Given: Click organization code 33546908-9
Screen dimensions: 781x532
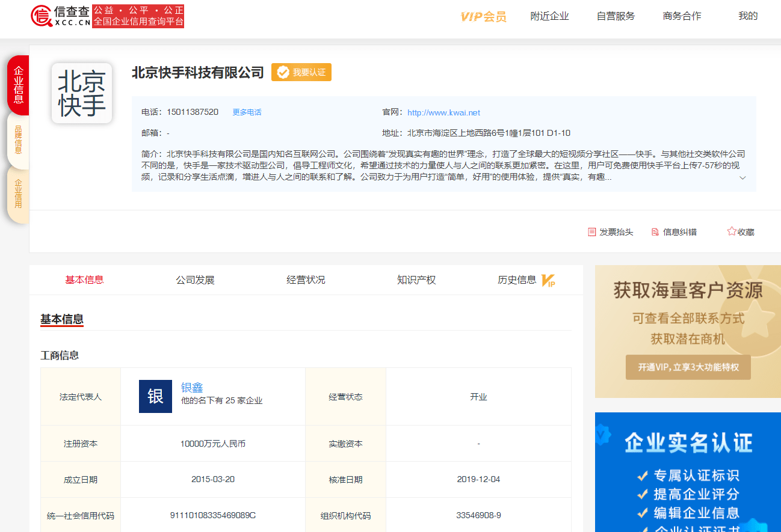Looking at the screenshot, I should pos(478,516).
